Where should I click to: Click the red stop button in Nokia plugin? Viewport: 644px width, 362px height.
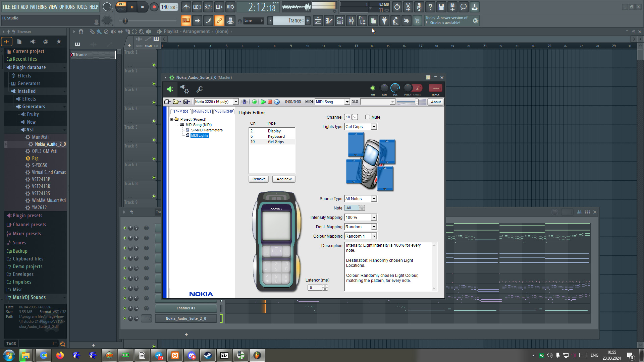(x=270, y=102)
